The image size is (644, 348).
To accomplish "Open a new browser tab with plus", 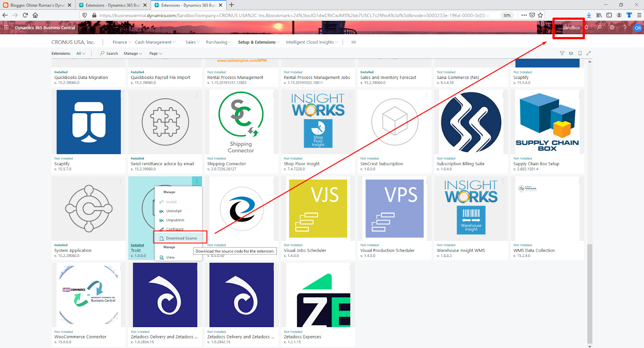I will 231,5.
